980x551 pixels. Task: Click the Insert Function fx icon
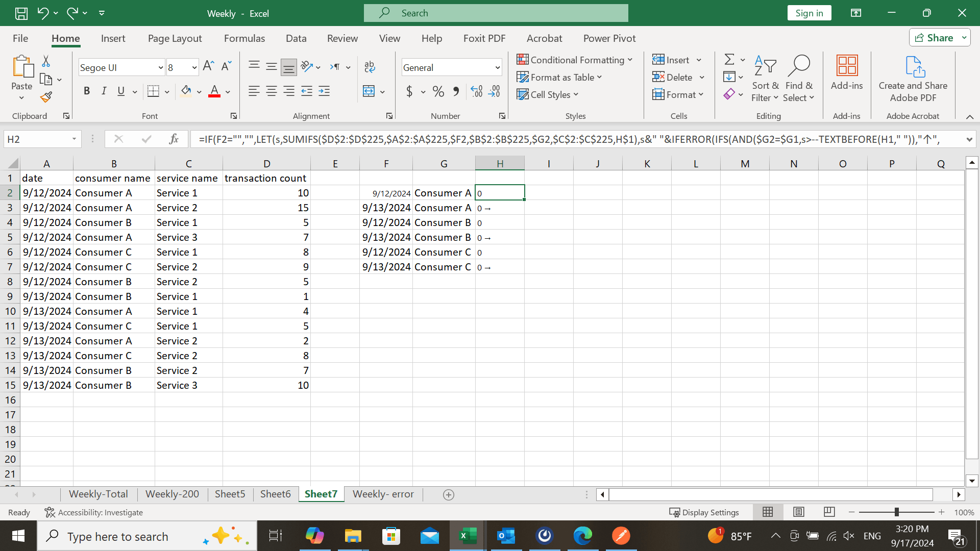[x=174, y=139]
